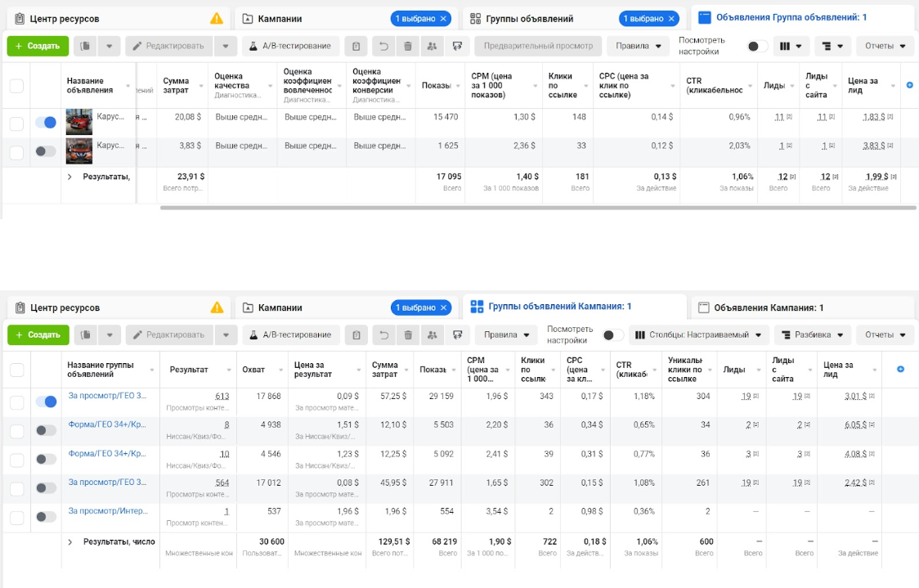Image resolution: width=919 pixels, height=588 pixels.
Task: Click the undo arrow in the ad sets table toolbar
Action: (x=384, y=334)
